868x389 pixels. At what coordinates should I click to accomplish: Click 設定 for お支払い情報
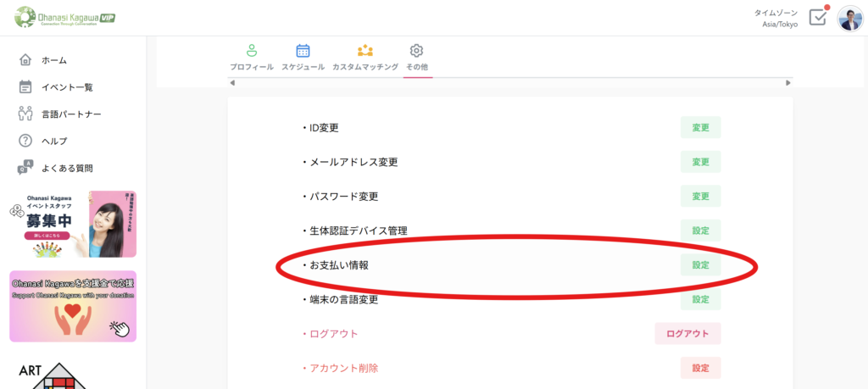pyautogui.click(x=700, y=264)
